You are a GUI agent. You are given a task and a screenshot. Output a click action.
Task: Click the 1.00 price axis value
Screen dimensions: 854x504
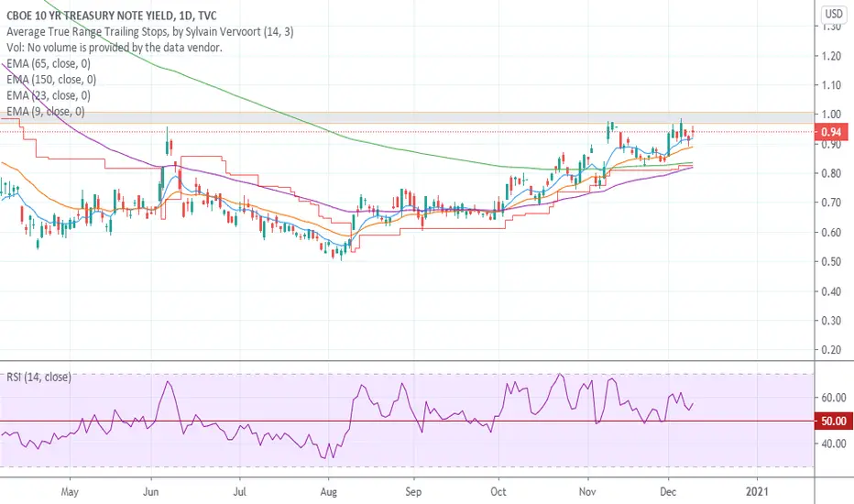coord(831,115)
